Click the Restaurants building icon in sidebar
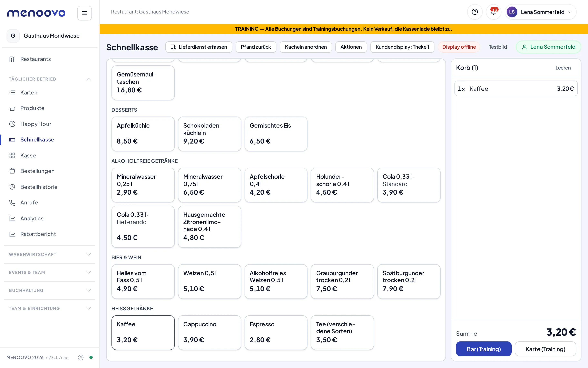This screenshot has width=588, height=368. click(12, 59)
